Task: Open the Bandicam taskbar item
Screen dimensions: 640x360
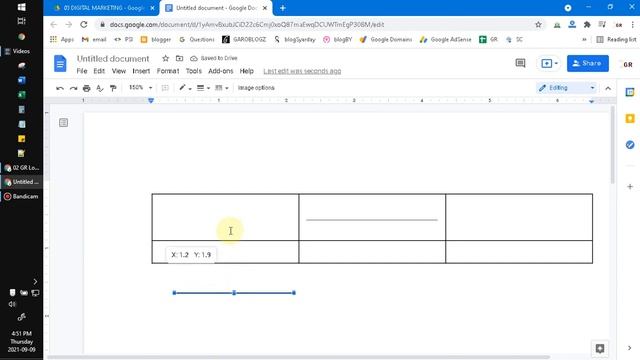Action: [21, 196]
